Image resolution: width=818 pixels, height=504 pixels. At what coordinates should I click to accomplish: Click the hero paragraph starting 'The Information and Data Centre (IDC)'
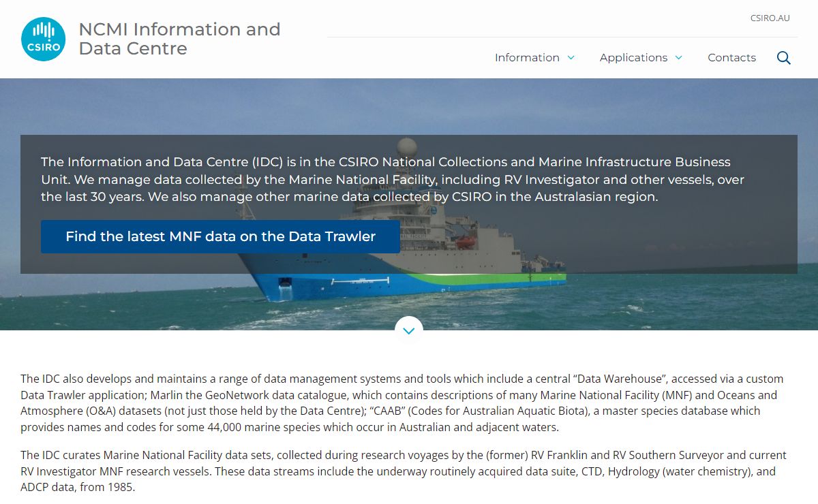click(393, 180)
